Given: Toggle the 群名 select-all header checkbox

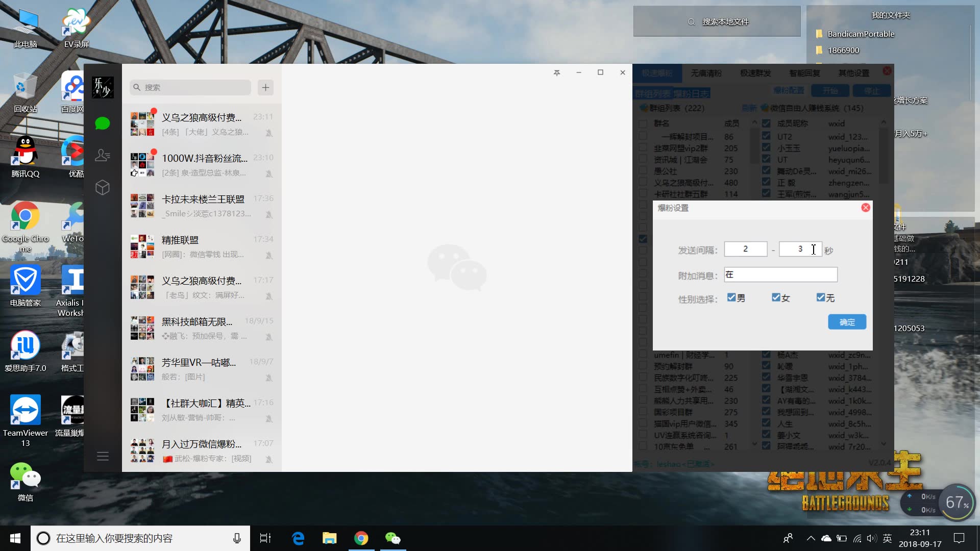Looking at the screenshot, I should click(x=643, y=123).
